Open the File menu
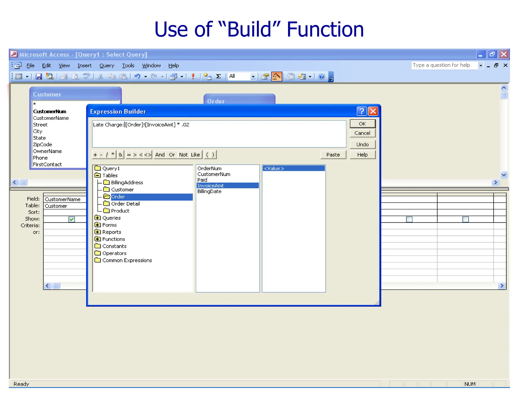Image resolution: width=532 pixels, height=399 pixels. [x=30, y=65]
